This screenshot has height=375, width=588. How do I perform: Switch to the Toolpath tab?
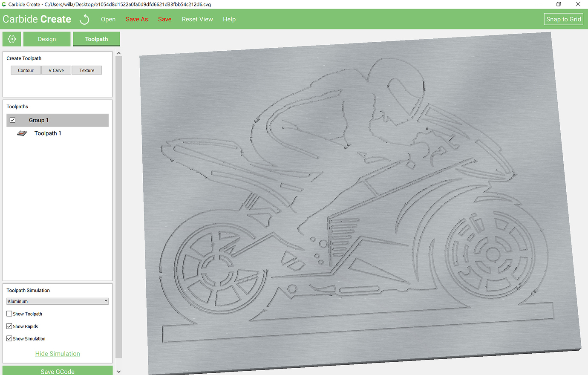(x=96, y=39)
